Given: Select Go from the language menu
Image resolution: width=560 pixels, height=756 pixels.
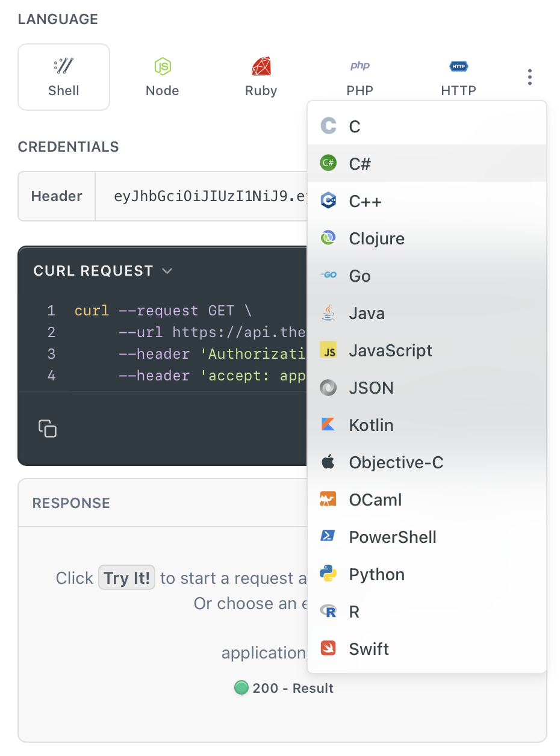Looking at the screenshot, I should (427, 275).
